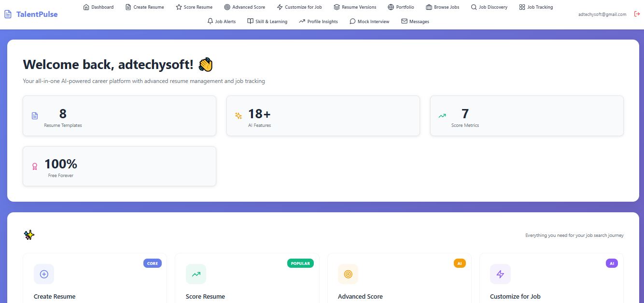Screen dimensions: 644x303
Task: Open Messages envelope icon
Action: click(x=403, y=21)
